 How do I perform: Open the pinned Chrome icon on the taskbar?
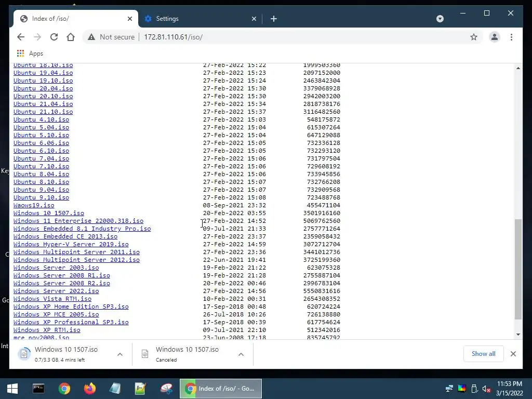[64, 389]
